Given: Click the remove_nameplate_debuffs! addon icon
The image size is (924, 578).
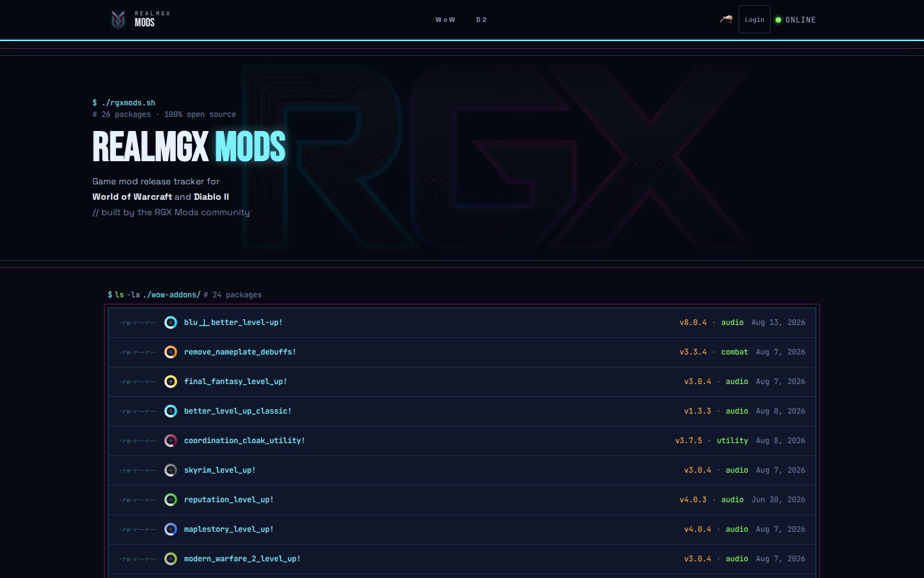Looking at the screenshot, I should (x=171, y=352).
